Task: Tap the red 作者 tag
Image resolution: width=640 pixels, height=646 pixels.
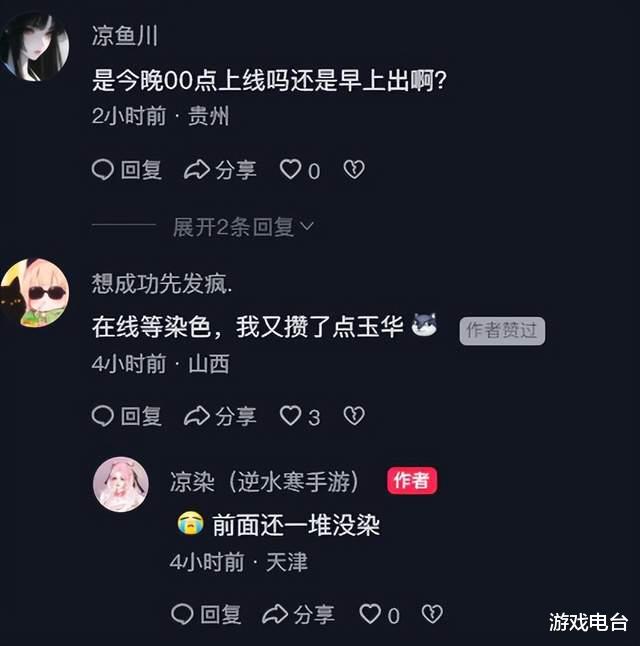Action: point(412,480)
